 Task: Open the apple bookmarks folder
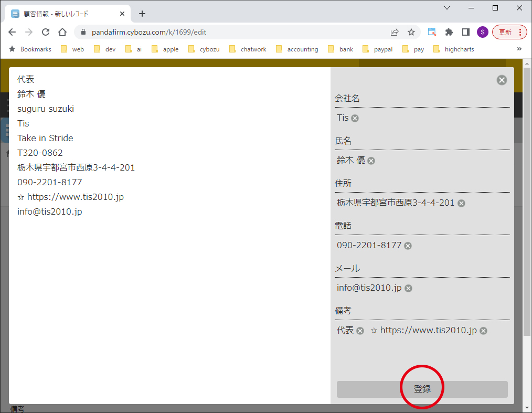tap(165, 49)
